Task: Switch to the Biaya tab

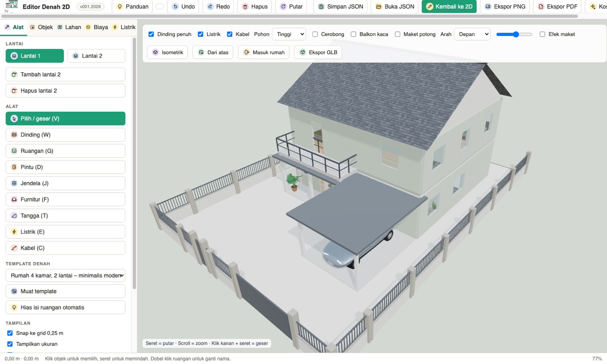Action: tap(97, 27)
